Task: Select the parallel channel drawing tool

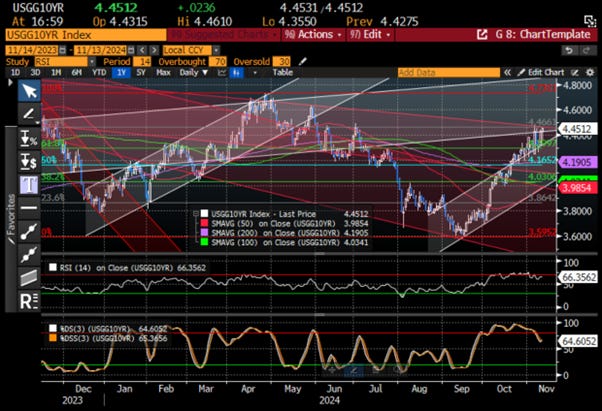Action: (29, 277)
